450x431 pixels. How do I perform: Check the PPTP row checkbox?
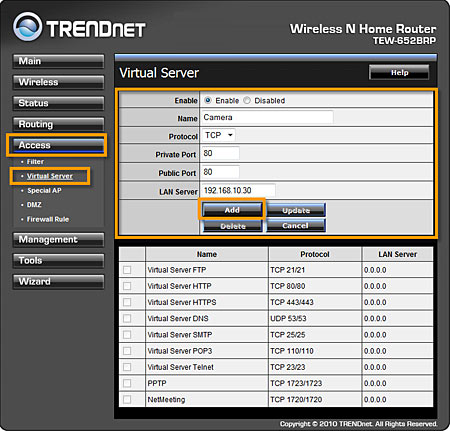tap(127, 383)
